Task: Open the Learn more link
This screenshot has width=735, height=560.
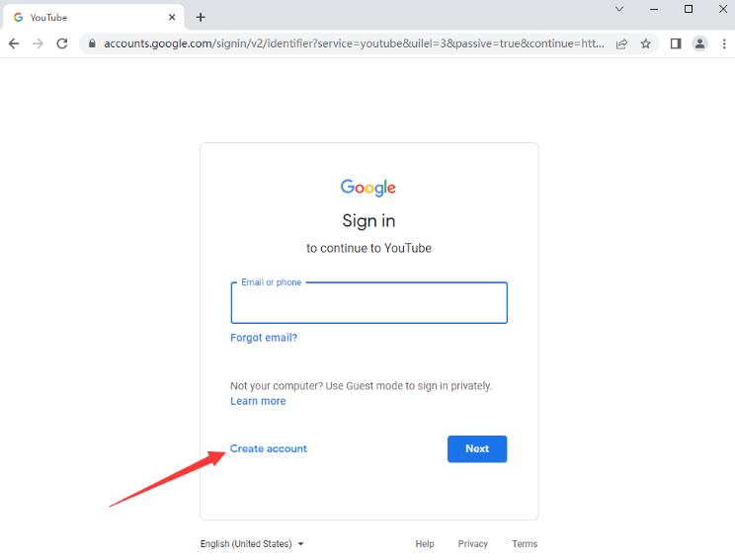Action: [x=258, y=401]
